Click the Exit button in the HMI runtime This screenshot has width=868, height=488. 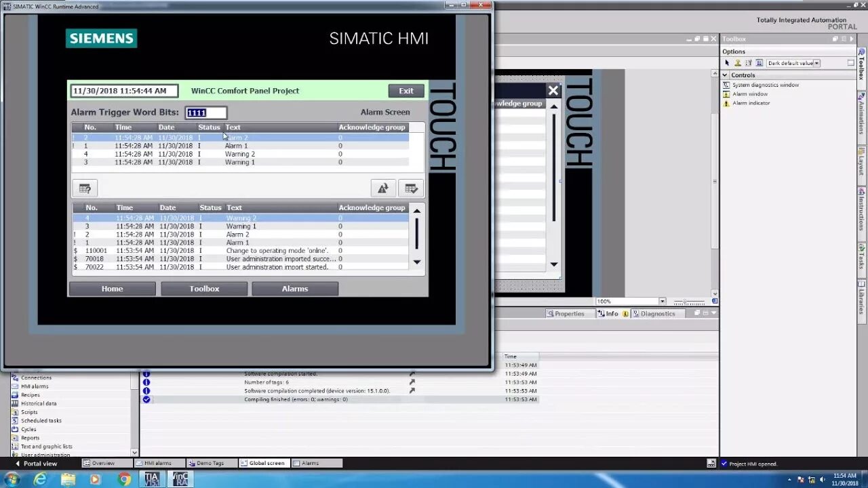(406, 91)
